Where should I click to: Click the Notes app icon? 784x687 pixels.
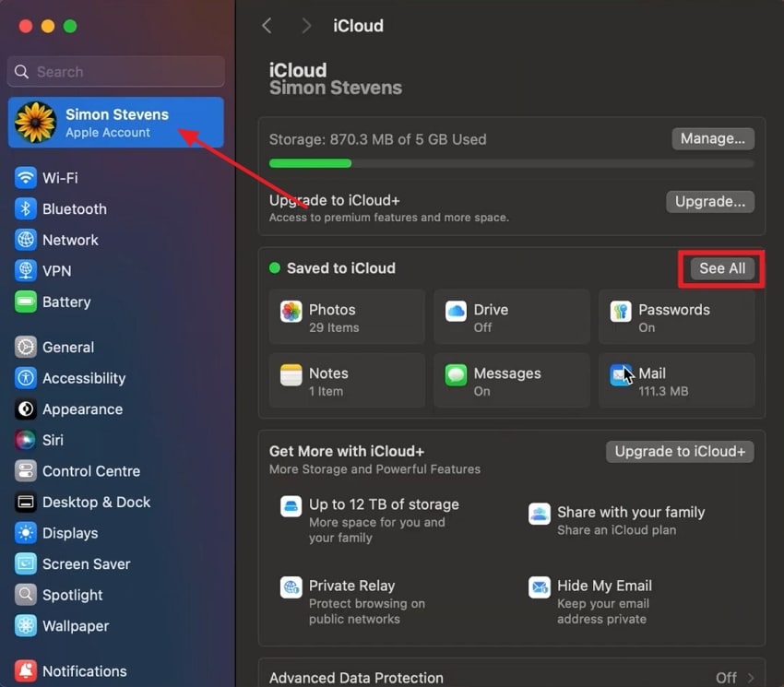(291, 375)
